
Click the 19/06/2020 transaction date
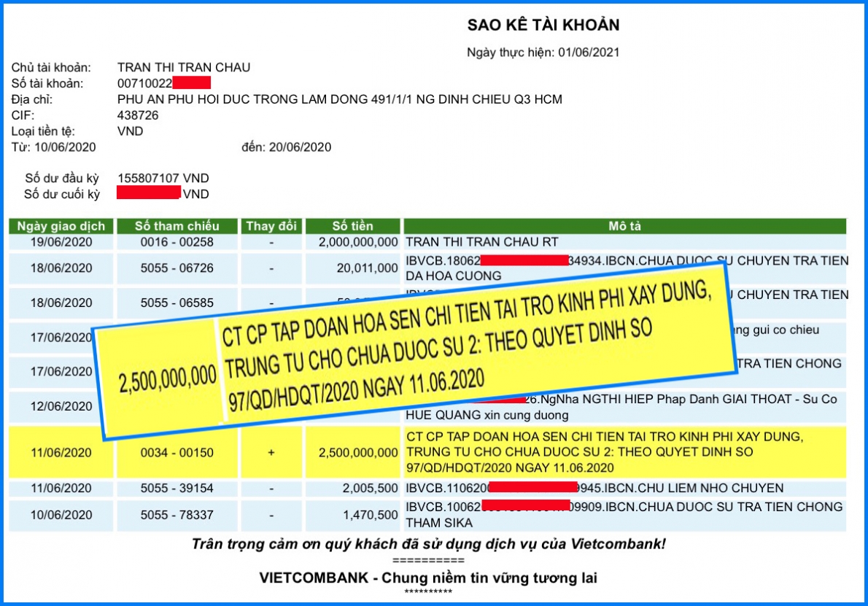(61, 242)
